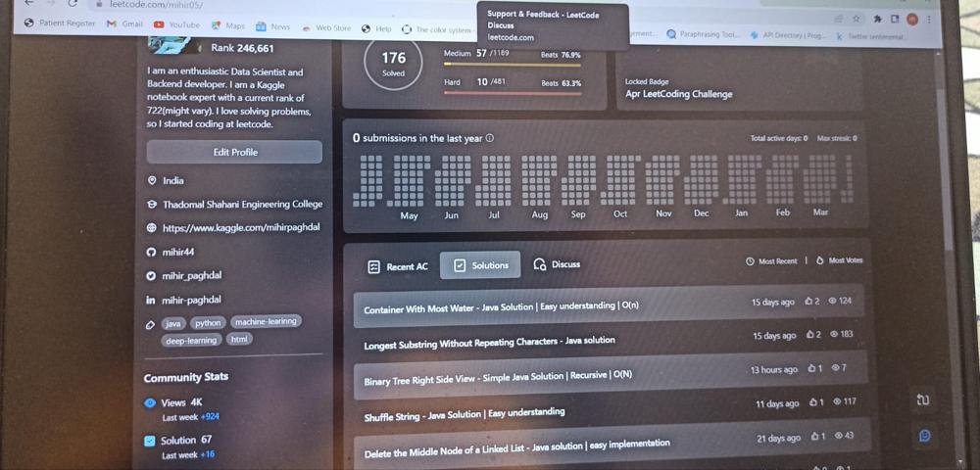Open Gmail bookmark in bookmarks bar
980x470 pixels.
pyautogui.click(x=124, y=23)
